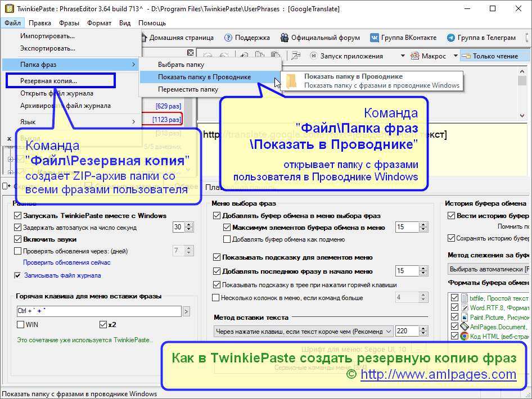Toggle Вести историю буфера checkbox
Image resolution: width=532 pixels, height=399 pixels.
pos(451,216)
